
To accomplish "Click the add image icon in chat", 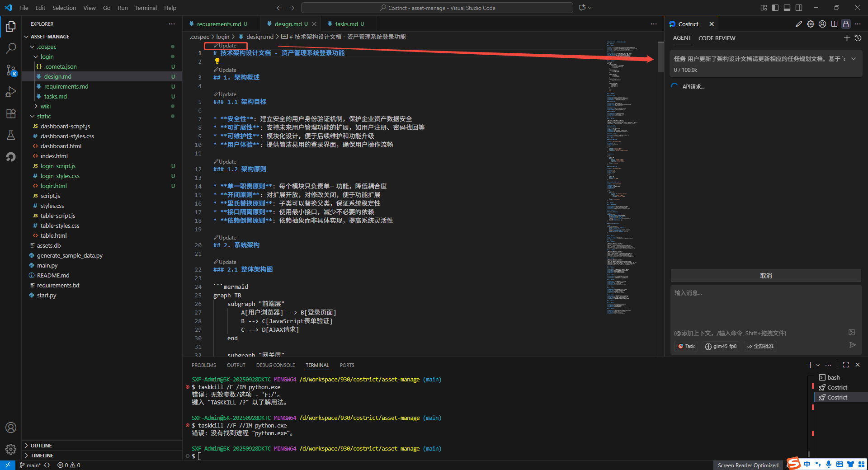I will point(852,332).
